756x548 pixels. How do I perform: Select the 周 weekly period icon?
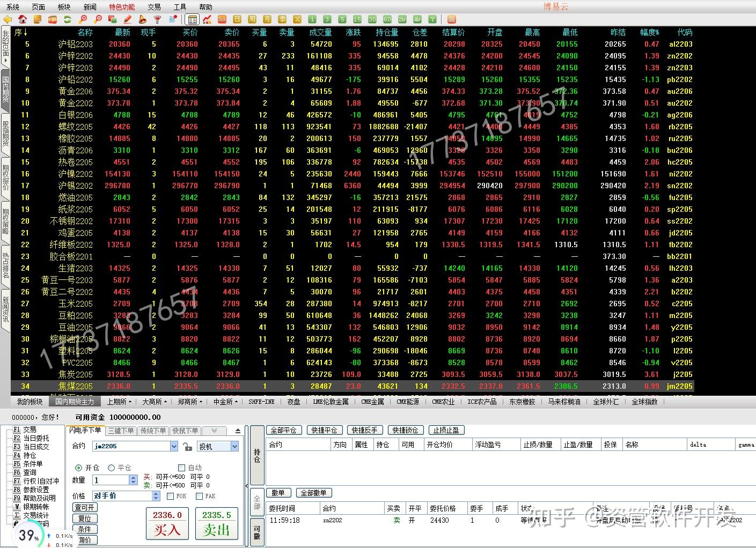tap(252, 19)
